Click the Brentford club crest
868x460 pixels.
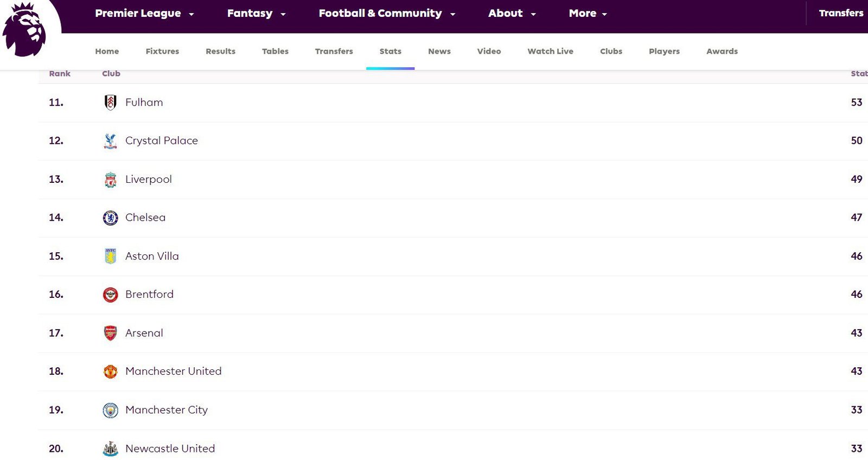pos(110,295)
